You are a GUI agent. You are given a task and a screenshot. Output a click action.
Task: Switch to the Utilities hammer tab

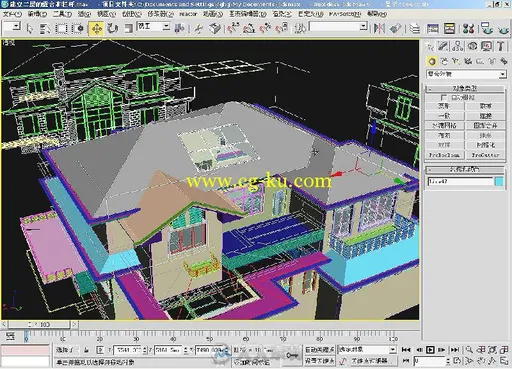[x=500, y=46]
